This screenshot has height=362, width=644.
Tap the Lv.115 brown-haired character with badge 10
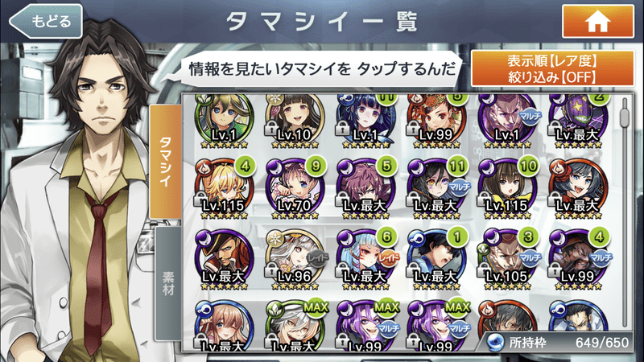508,188
